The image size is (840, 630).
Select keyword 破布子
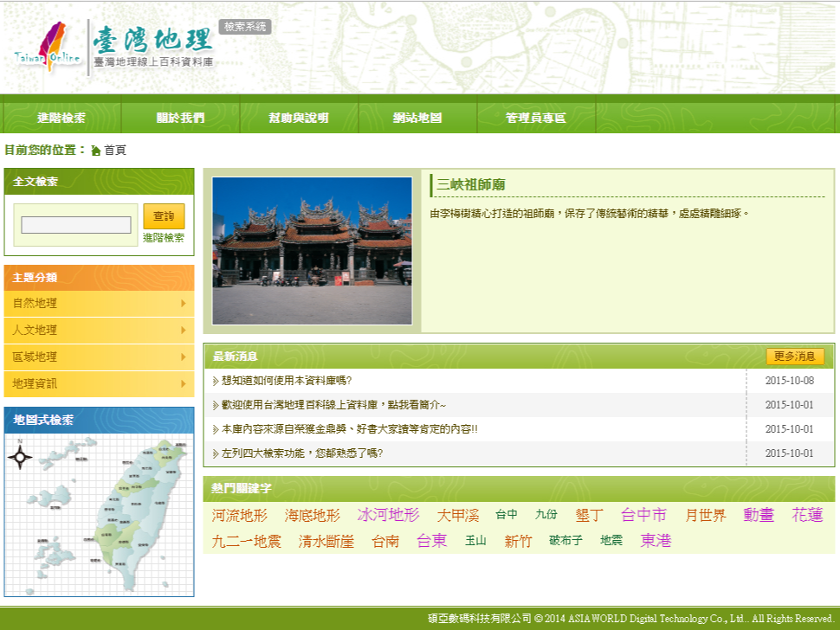[x=565, y=540]
